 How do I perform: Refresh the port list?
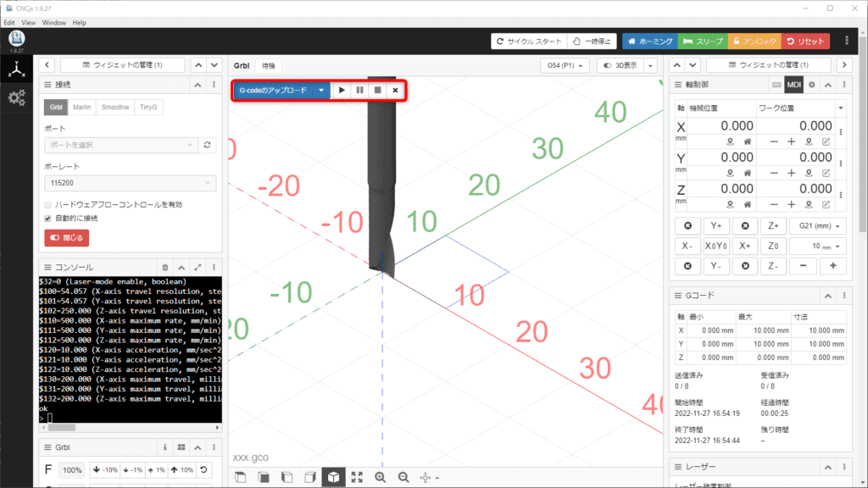[x=207, y=145]
